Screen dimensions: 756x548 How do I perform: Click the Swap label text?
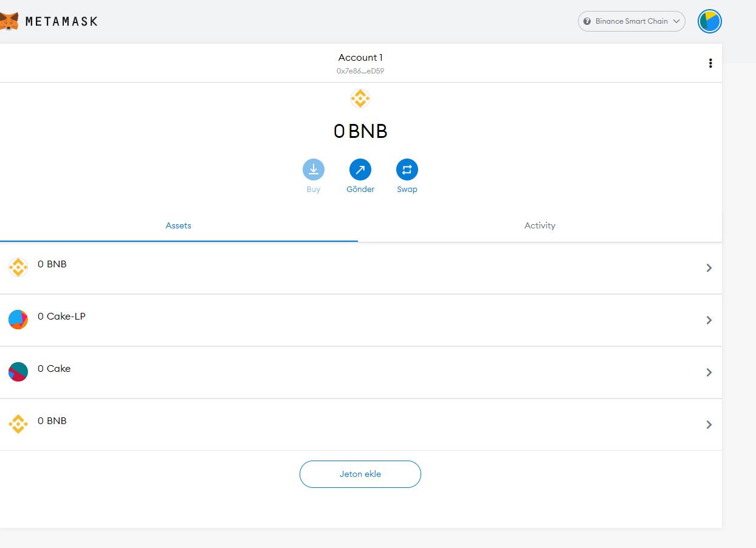[407, 190]
